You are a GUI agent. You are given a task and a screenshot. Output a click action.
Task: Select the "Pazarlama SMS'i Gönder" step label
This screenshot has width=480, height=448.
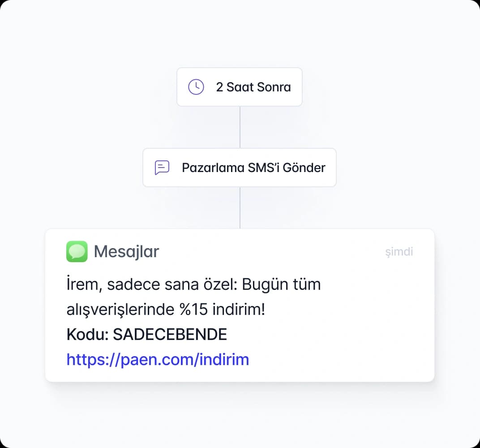click(253, 168)
